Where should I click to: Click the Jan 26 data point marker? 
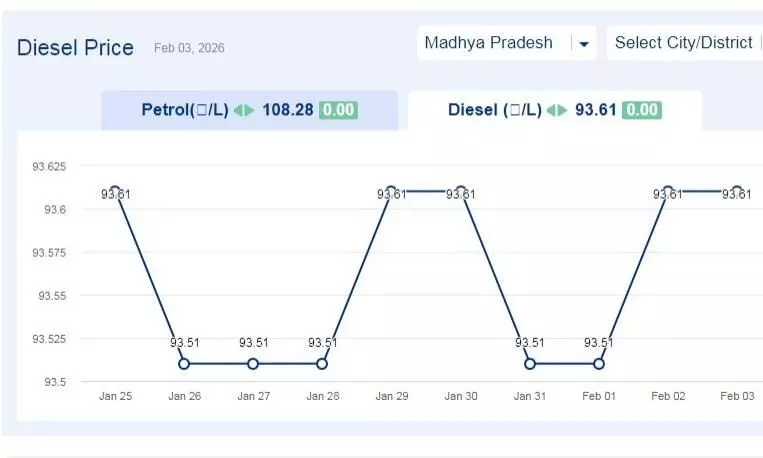[x=184, y=364]
